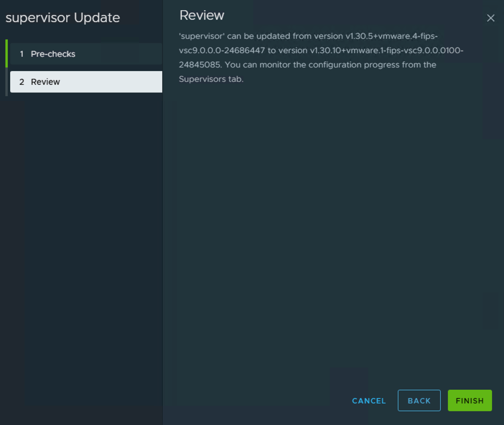
Task: Cancel the supervisor update wizard
Action: 369,401
